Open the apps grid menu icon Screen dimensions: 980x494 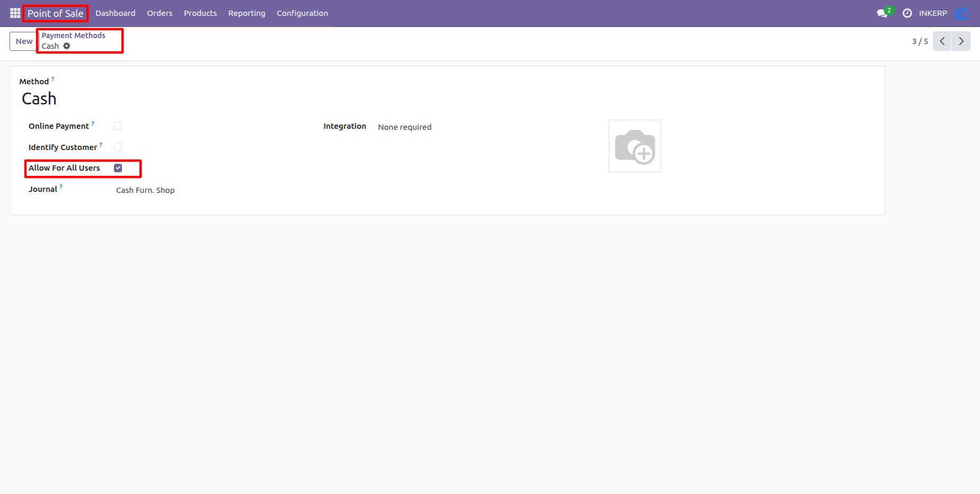[x=15, y=13]
